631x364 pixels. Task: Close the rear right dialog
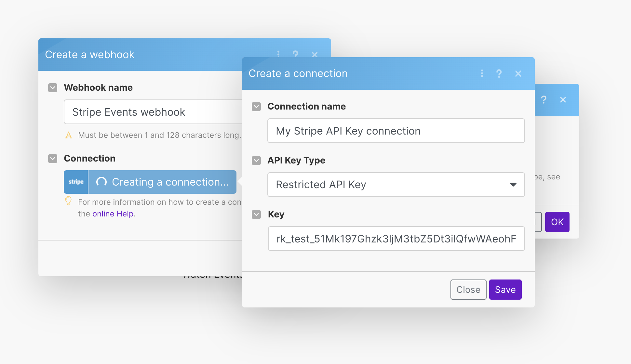[x=563, y=100]
